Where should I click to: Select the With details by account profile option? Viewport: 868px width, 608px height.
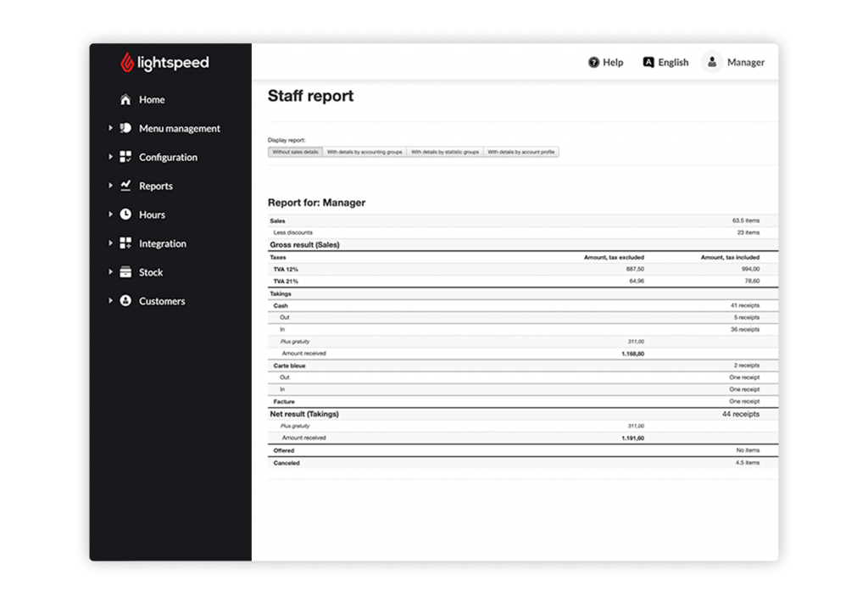522,152
